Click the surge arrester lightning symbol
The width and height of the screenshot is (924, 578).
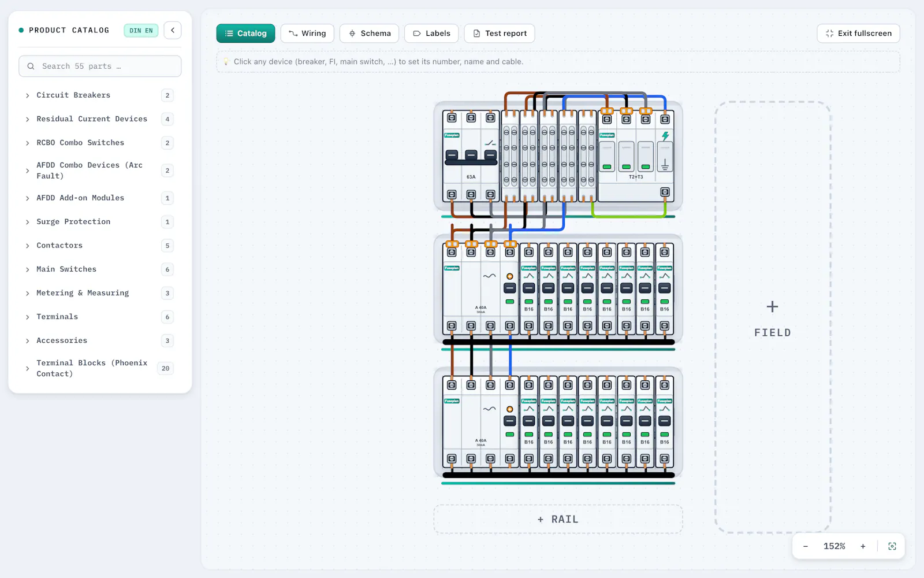[x=665, y=136]
